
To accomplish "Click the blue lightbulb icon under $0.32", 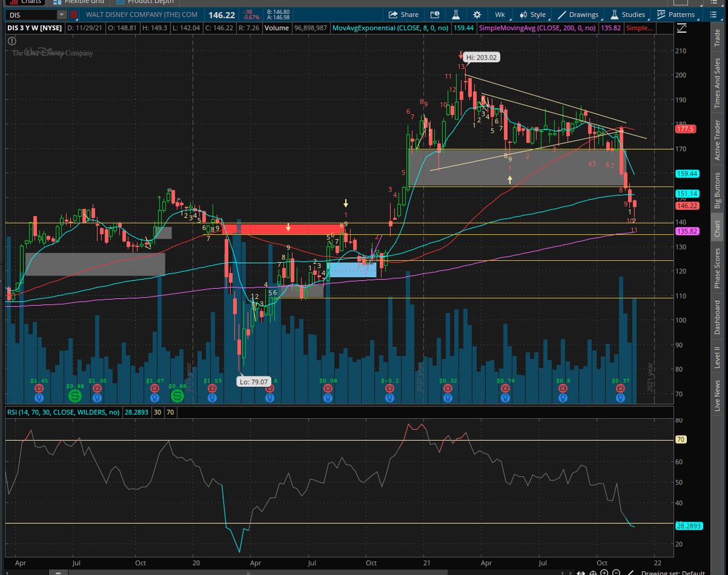I will click(x=448, y=398).
